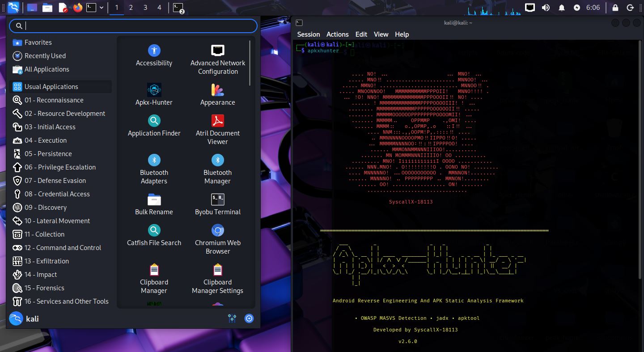This screenshot has height=352, width=644.
Task: Click the volume speaker tray icon
Action: coord(546,7)
